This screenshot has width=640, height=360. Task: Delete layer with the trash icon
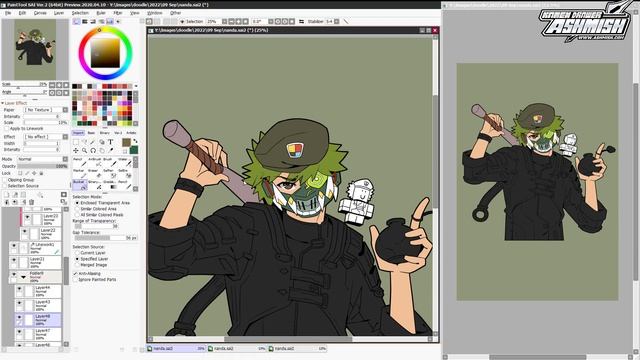(31, 202)
